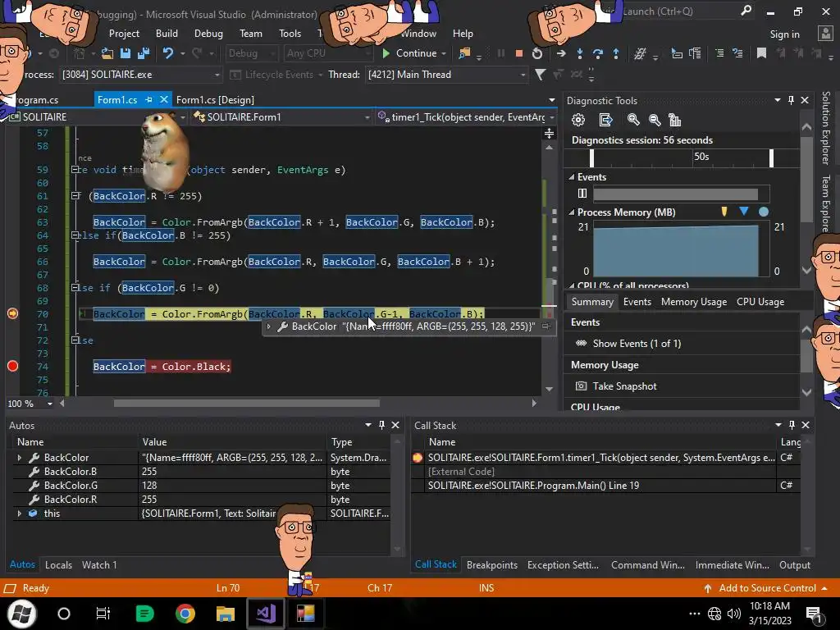Open File Explorer from the taskbar

coord(226,614)
